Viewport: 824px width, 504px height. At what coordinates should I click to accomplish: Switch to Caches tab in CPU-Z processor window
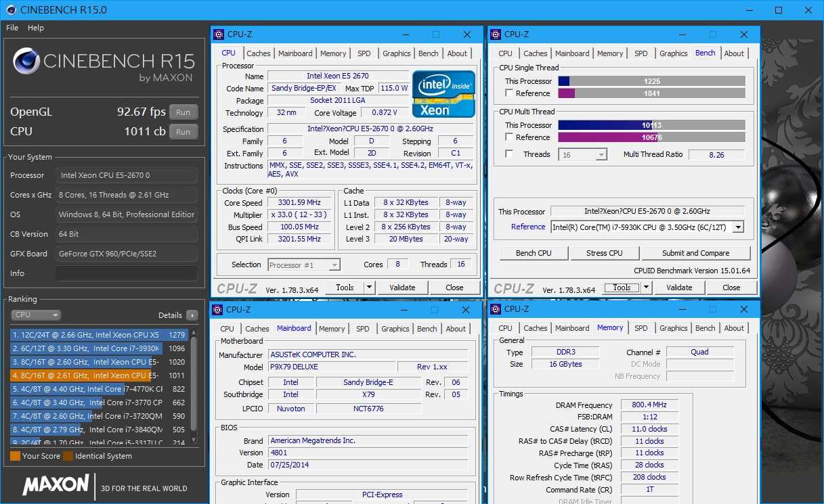(x=259, y=53)
